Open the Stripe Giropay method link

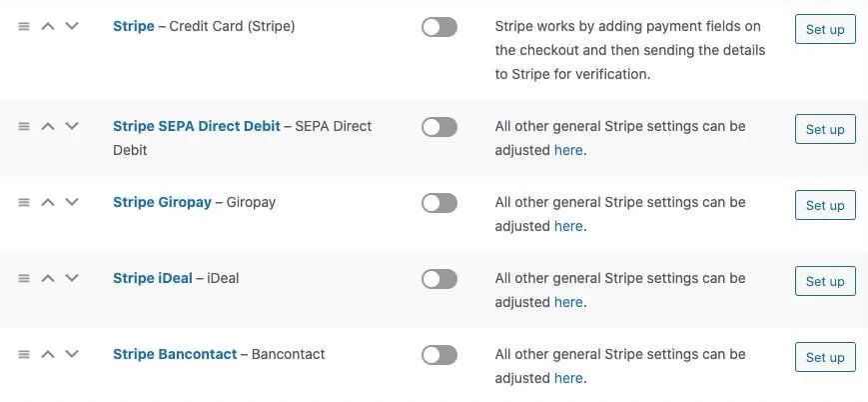(162, 202)
